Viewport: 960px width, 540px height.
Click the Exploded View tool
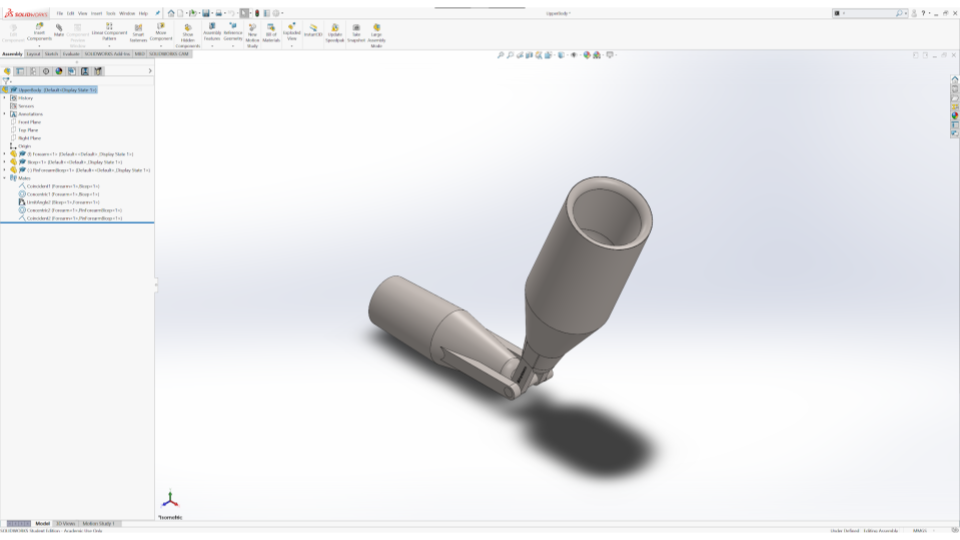292,31
